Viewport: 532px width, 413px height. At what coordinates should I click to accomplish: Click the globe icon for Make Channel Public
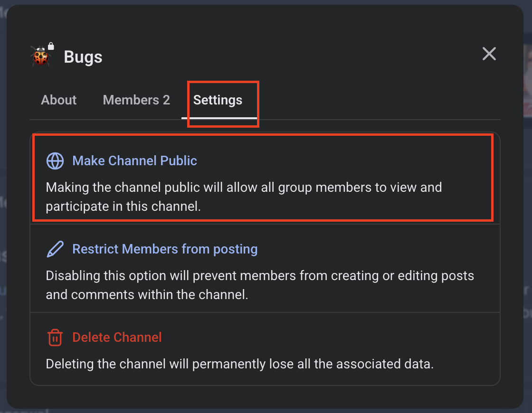(x=55, y=161)
